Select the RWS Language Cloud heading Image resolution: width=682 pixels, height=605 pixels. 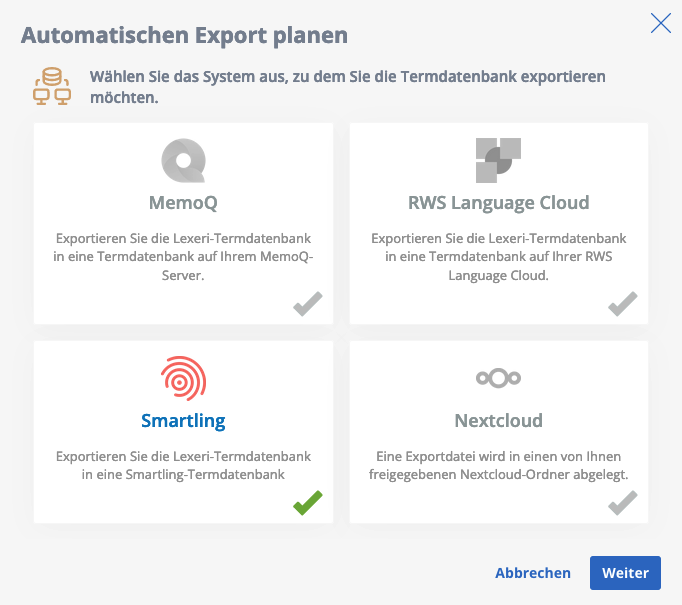[498, 203]
